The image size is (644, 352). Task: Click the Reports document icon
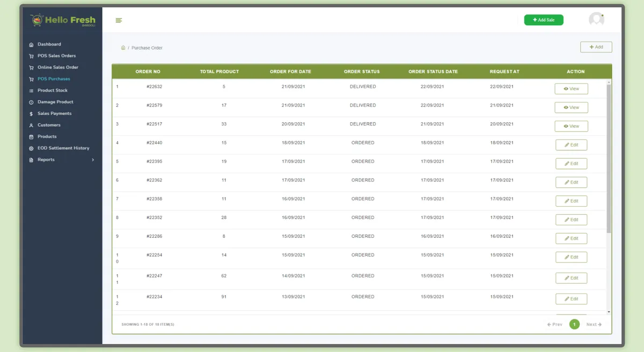tap(31, 160)
